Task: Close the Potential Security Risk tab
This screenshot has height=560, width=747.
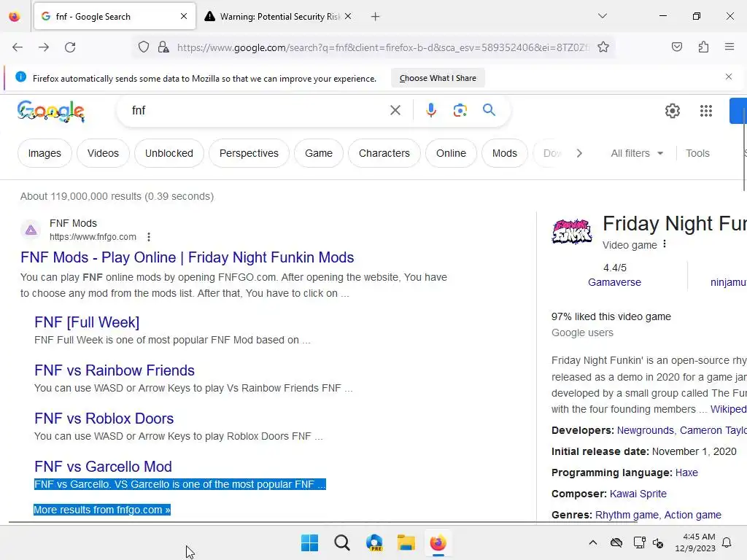Action: pyautogui.click(x=348, y=16)
